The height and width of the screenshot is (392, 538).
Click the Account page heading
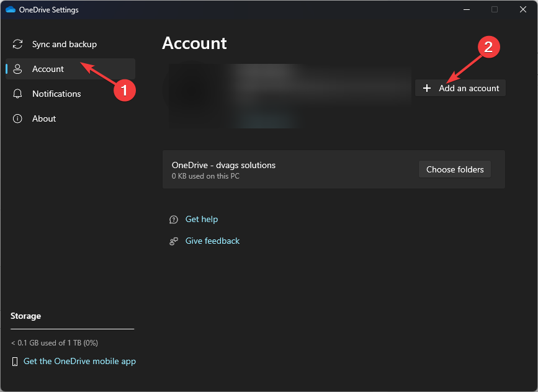[194, 43]
